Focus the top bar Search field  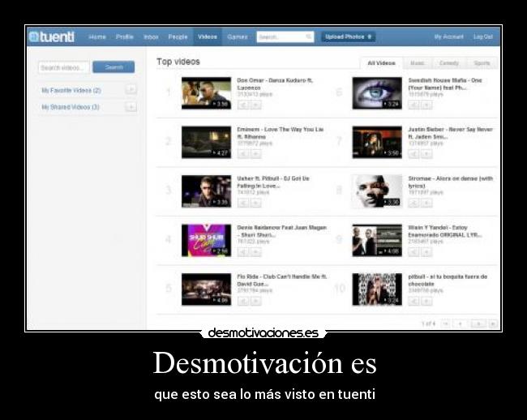pyautogui.click(x=285, y=36)
